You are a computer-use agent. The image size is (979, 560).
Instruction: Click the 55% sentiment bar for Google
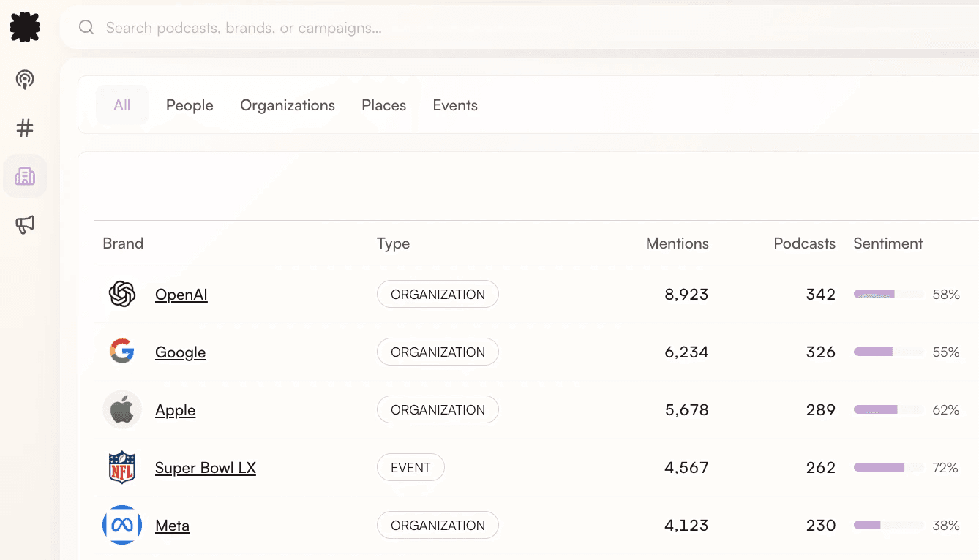pos(888,352)
